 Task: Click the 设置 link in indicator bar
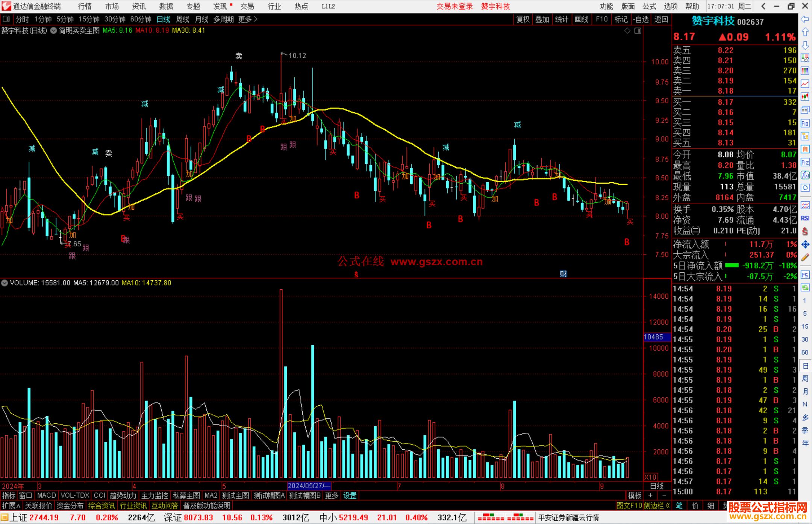click(350, 495)
